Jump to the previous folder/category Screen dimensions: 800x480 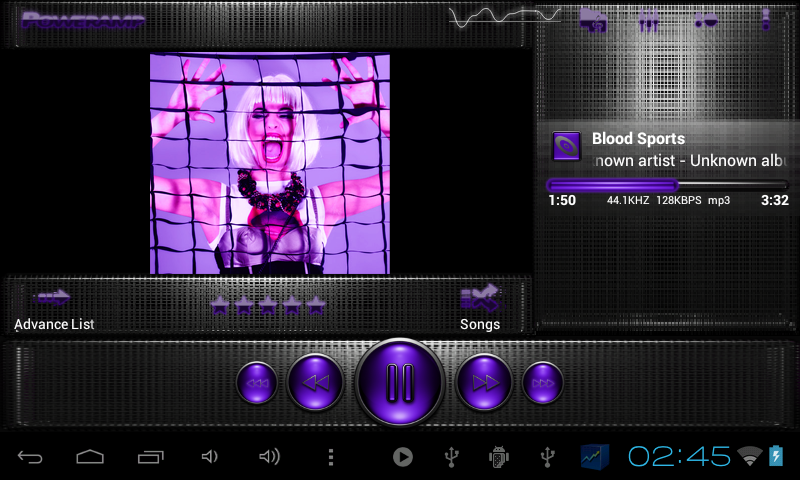tap(257, 383)
